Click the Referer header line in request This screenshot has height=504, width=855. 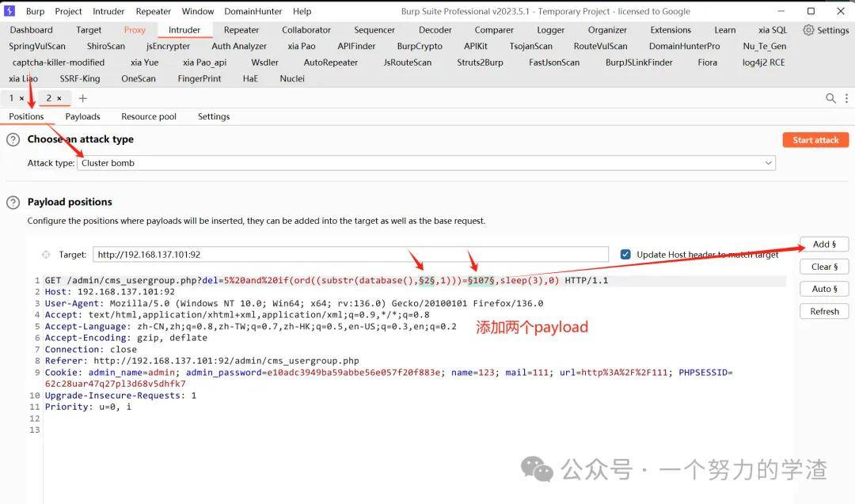pos(202,361)
